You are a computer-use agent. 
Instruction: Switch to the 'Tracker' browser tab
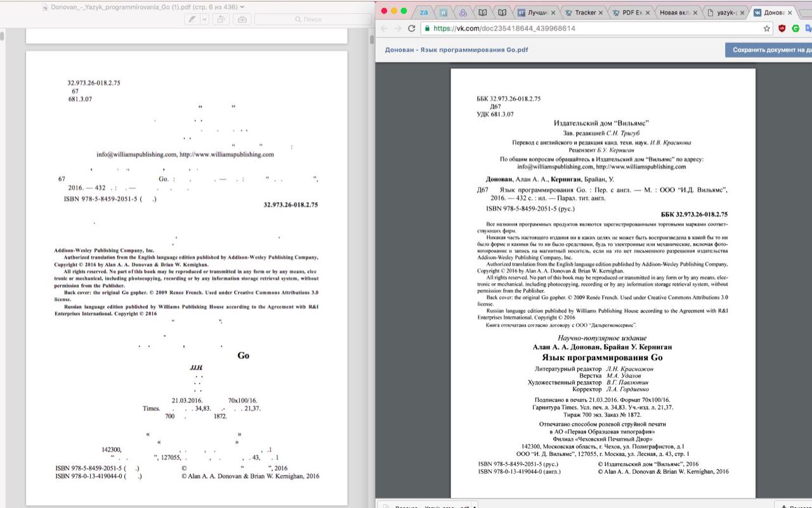click(584, 12)
